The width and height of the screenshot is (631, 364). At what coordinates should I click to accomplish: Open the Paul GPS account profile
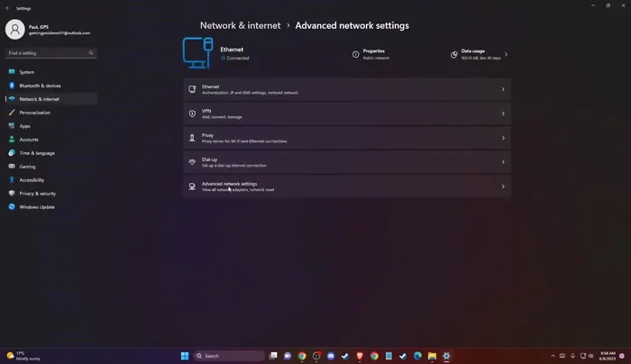tap(48, 30)
